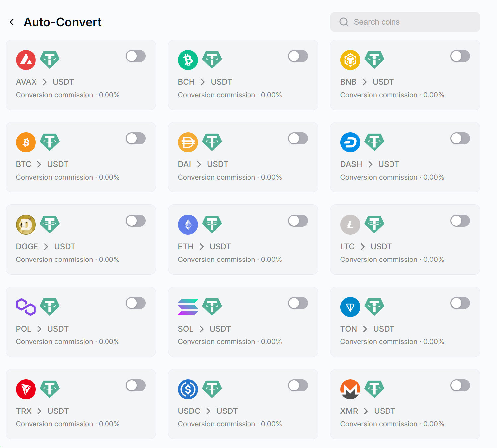Click the Dogecoin coin icon
The height and width of the screenshot is (448, 497).
[x=26, y=225]
